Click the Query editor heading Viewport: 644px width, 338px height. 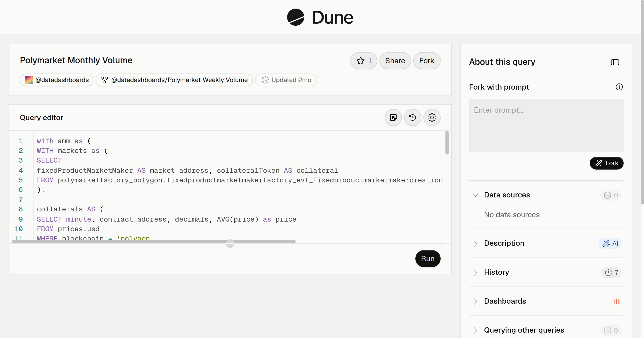click(x=42, y=117)
